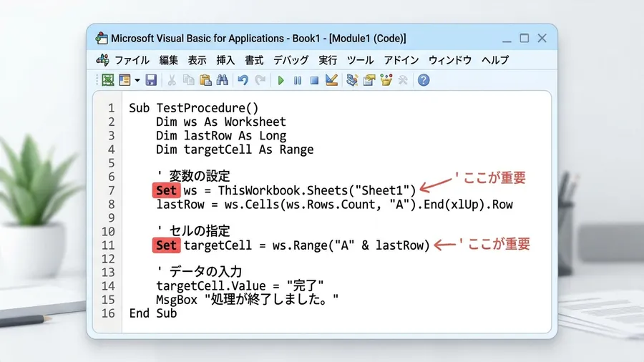This screenshot has height=362, width=644.
Task: Click the Paste clipboard icon
Action: [205, 80]
